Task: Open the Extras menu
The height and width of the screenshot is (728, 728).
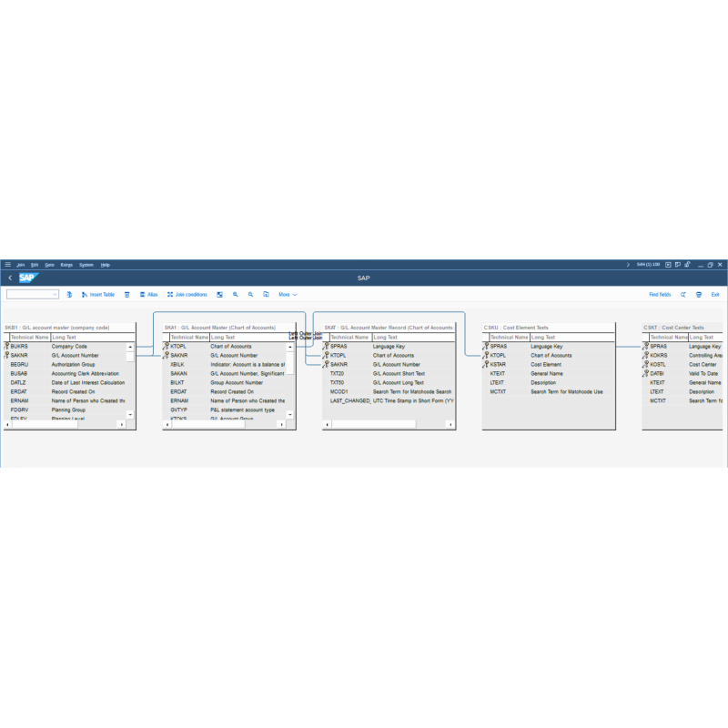Action: tap(66, 264)
